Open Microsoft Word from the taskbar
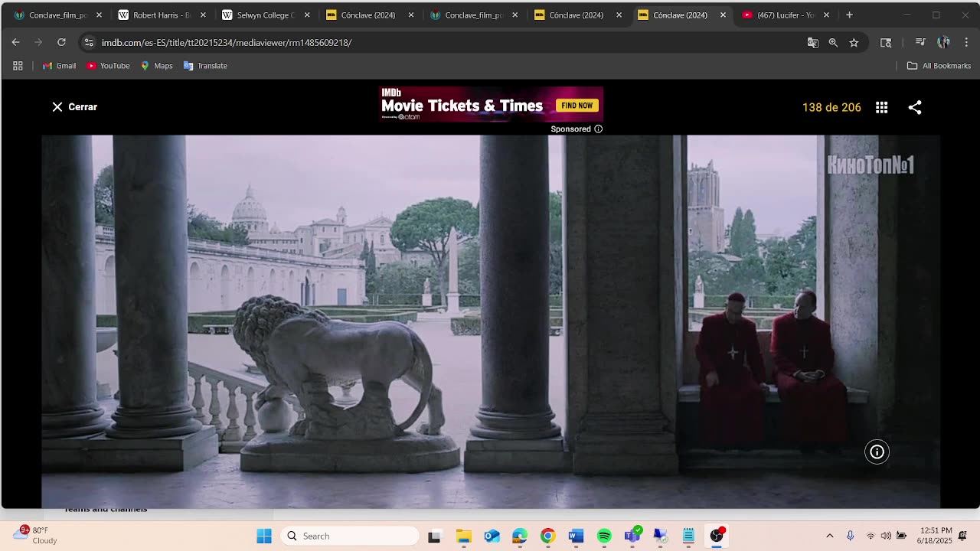This screenshot has height=551, width=980. pos(577,536)
